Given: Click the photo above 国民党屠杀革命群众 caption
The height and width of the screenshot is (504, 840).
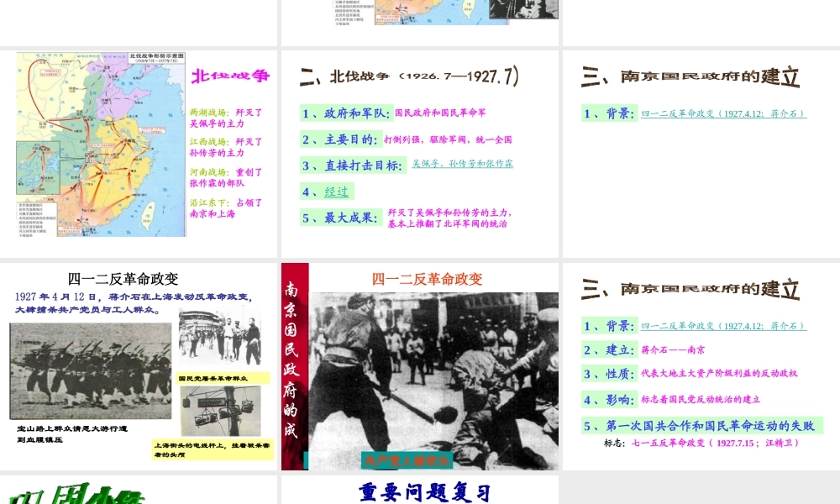Looking at the screenshot, I should (219, 337).
